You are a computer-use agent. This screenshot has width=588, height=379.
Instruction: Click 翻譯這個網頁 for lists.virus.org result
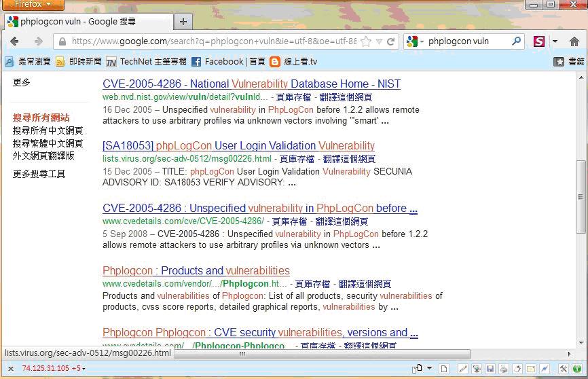349,159
